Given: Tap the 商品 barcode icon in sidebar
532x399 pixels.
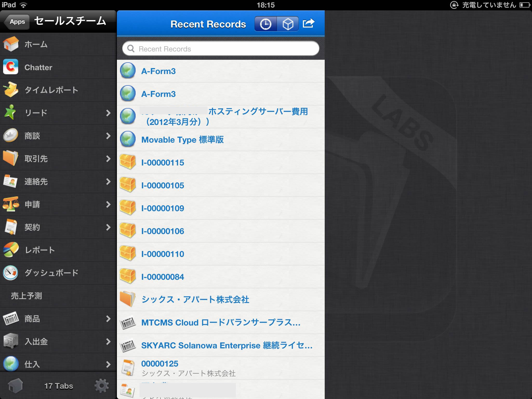Looking at the screenshot, I should click(x=11, y=318).
